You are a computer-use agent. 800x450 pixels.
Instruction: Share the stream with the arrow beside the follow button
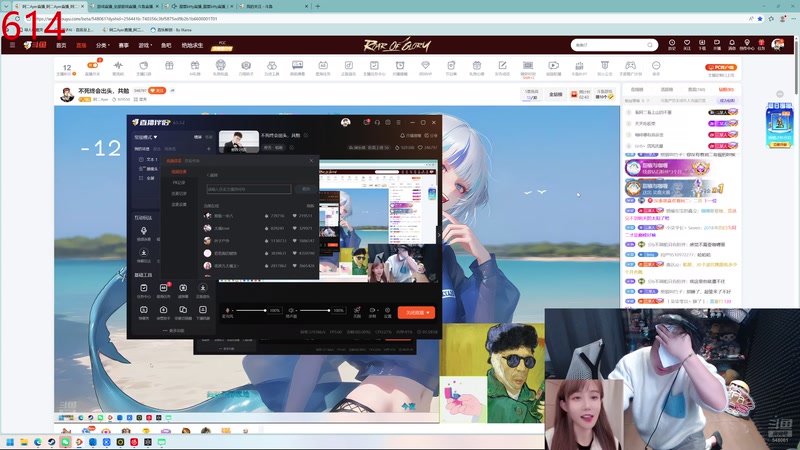(172, 90)
